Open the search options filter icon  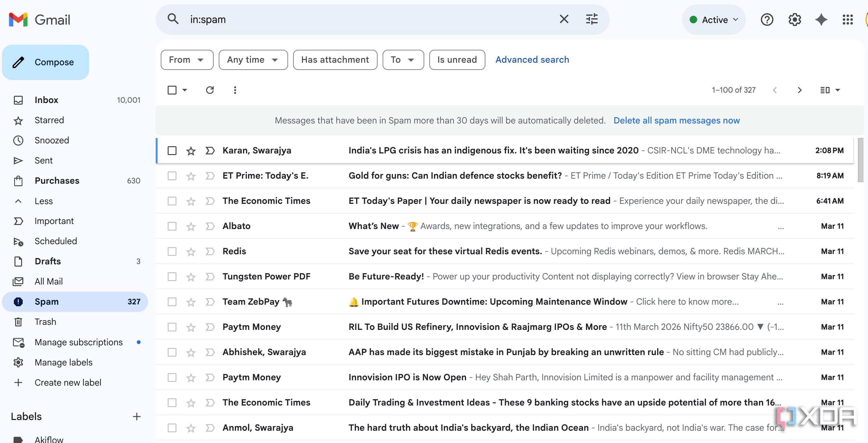591,19
